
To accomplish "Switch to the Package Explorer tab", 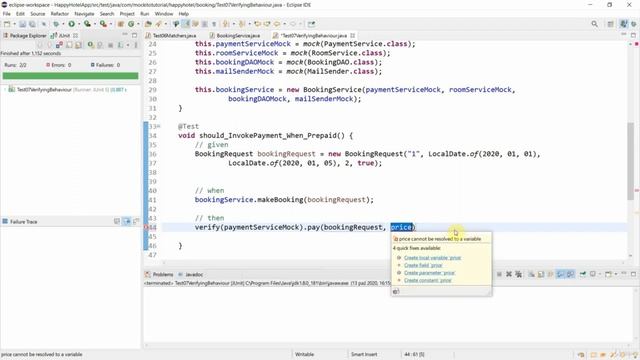I will (x=24, y=36).
